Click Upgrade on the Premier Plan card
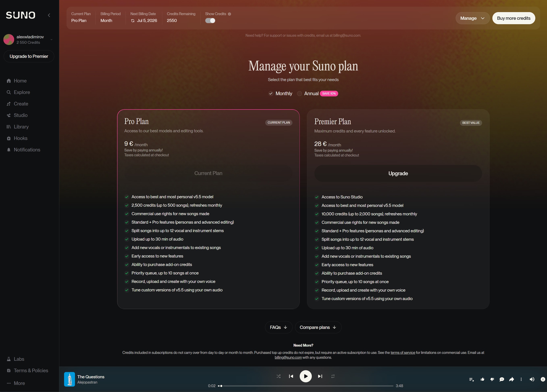Screen dimensions: 547x392 pyautogui.click(x=398, y=173)
